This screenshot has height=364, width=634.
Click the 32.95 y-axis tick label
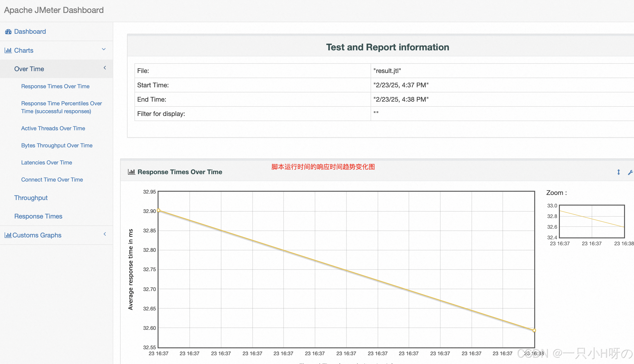(149, 192)
